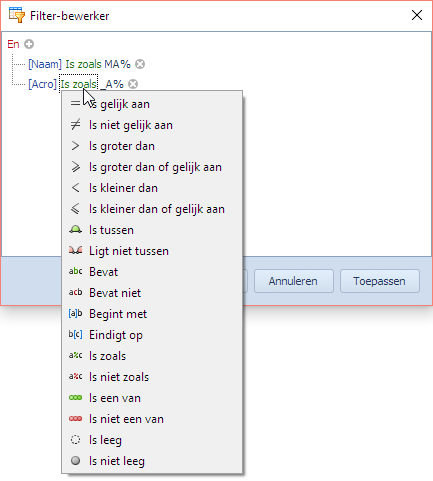Choose the 'Is niet leeg' filled circle icon

pyautogui.click(x=76, y=461)
